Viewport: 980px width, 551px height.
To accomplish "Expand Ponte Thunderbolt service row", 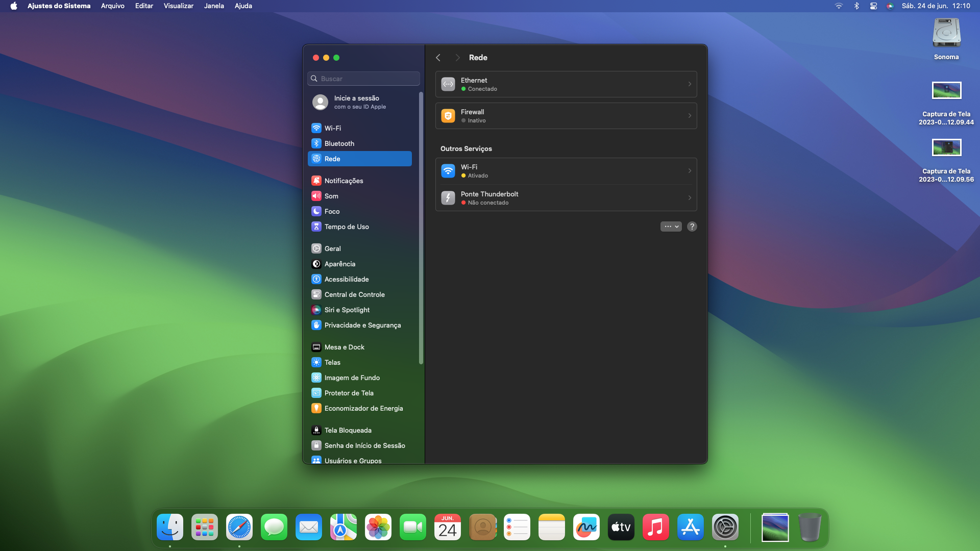I will [x=689, y=198].
